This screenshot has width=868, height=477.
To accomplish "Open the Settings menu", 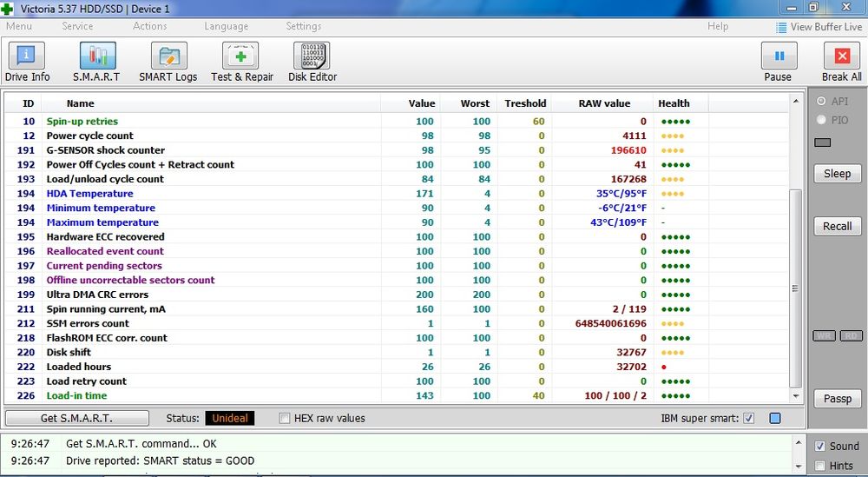I will (x=303, y=26).
